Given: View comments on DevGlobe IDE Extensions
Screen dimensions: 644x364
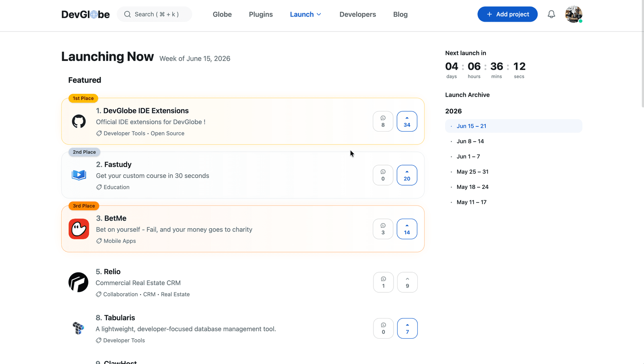Looking at the screenshot, I should 383,121.
